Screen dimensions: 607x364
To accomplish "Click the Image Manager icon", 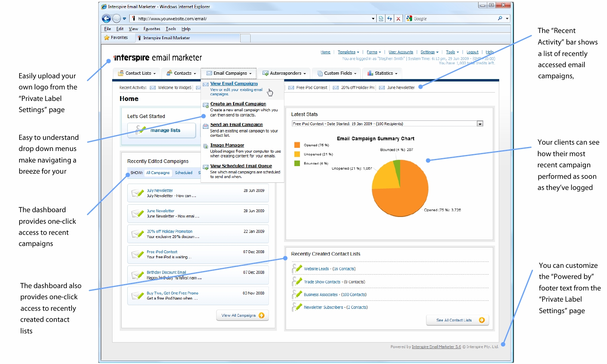I will coord(206,146).
